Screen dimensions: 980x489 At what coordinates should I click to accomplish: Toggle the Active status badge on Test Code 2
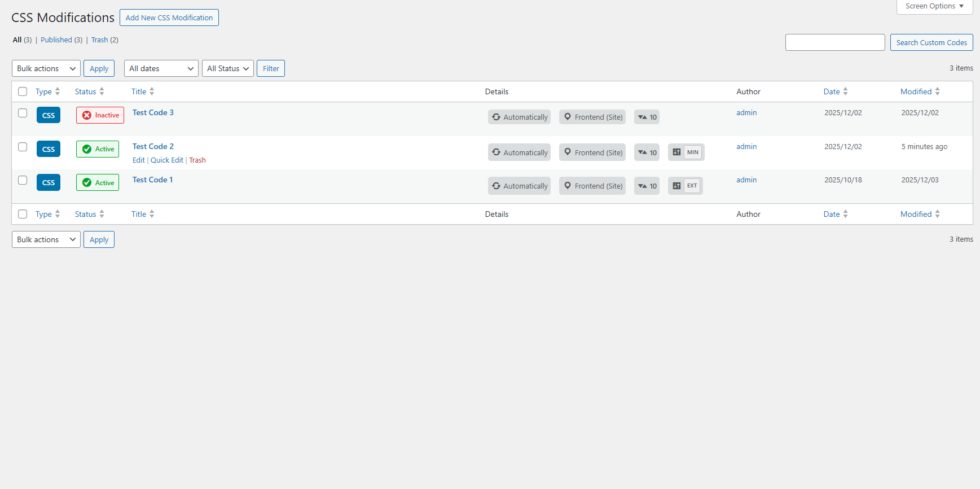click(x=98, y=149)
